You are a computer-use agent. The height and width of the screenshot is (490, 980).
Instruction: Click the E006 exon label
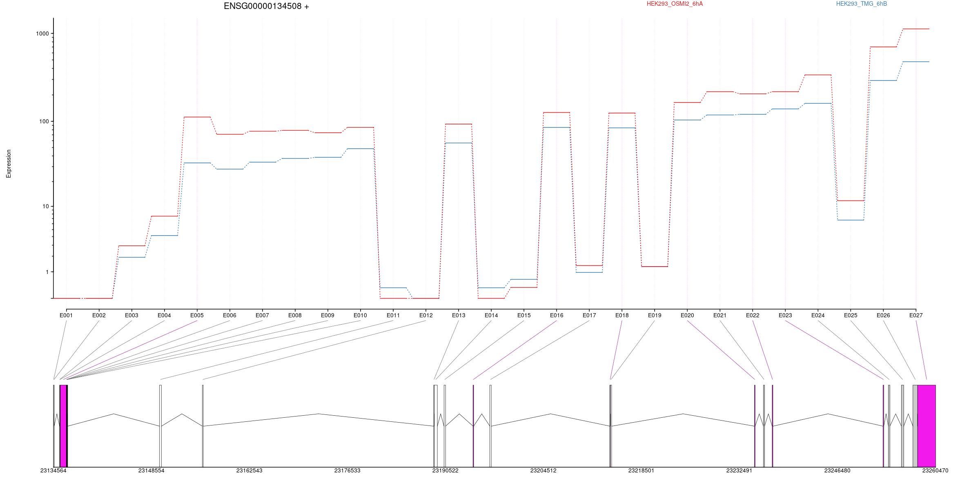(229, 315)
